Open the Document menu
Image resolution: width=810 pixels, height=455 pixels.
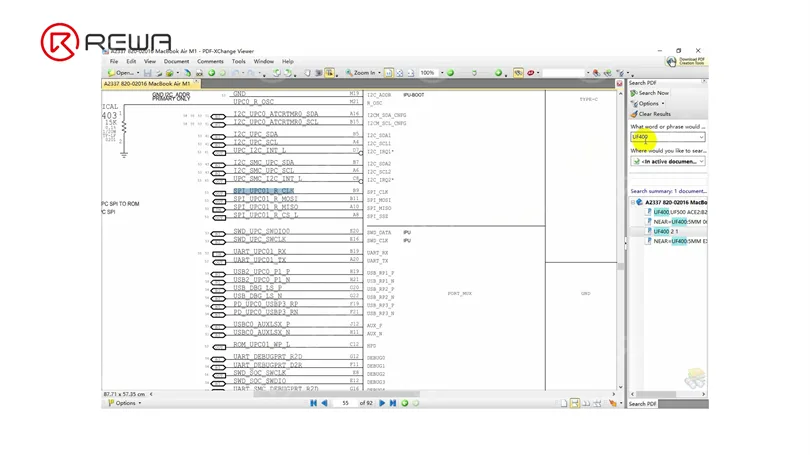tap(177, 61)
